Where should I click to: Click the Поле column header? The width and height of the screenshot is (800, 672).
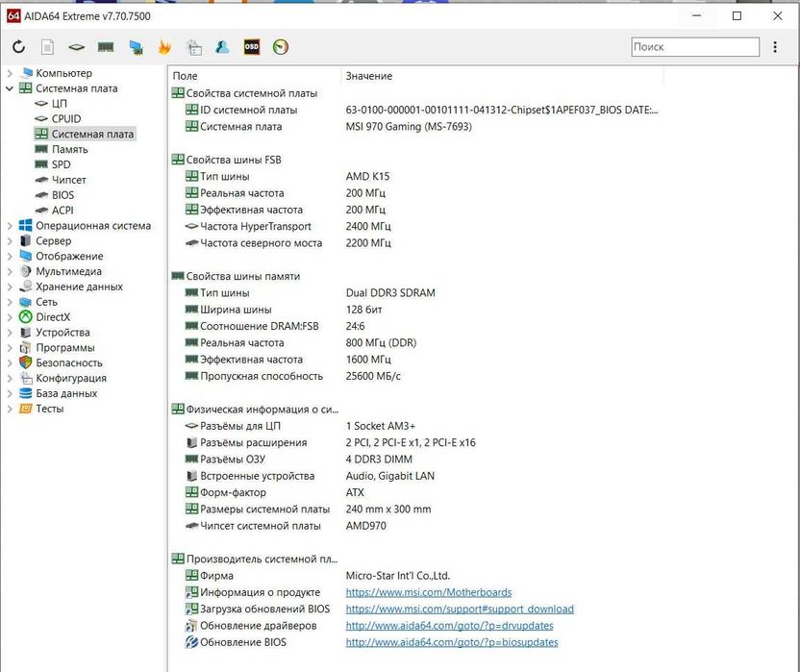pos(255,76)
